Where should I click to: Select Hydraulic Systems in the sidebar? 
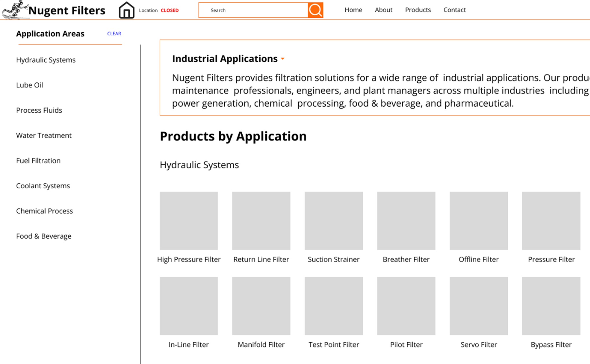point(46,60)
